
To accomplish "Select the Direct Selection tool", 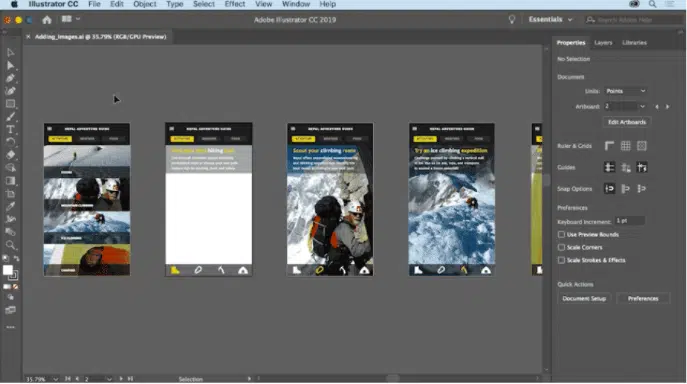I will (x=11, y=65).
